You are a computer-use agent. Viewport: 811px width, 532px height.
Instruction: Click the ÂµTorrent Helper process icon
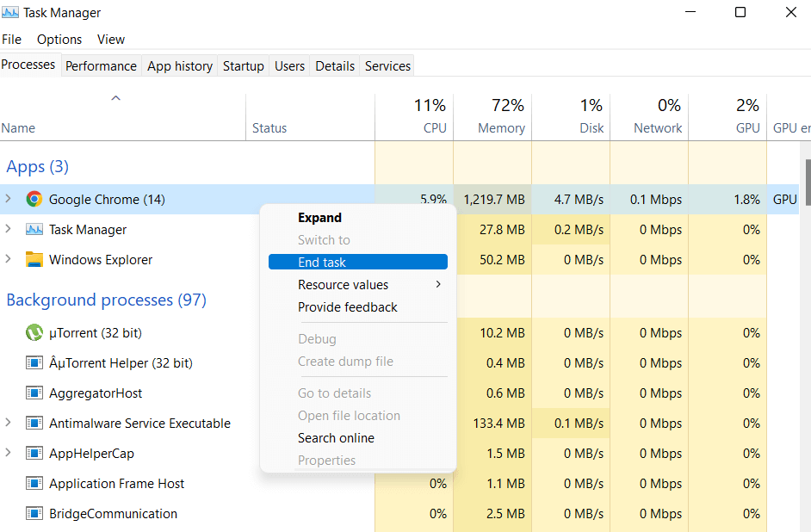coord(34,362)
